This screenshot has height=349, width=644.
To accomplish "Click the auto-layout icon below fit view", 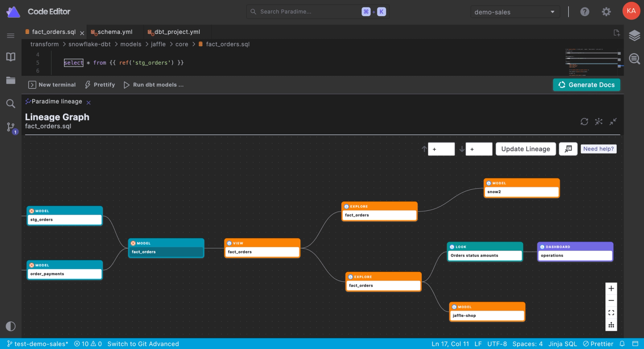I will (x=611, y=325).
